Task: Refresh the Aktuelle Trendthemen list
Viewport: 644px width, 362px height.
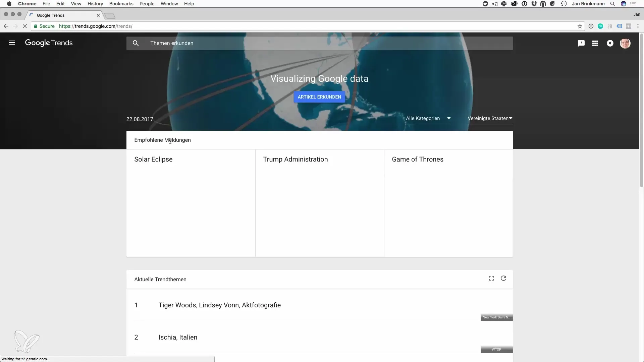Action: (503, 278)
